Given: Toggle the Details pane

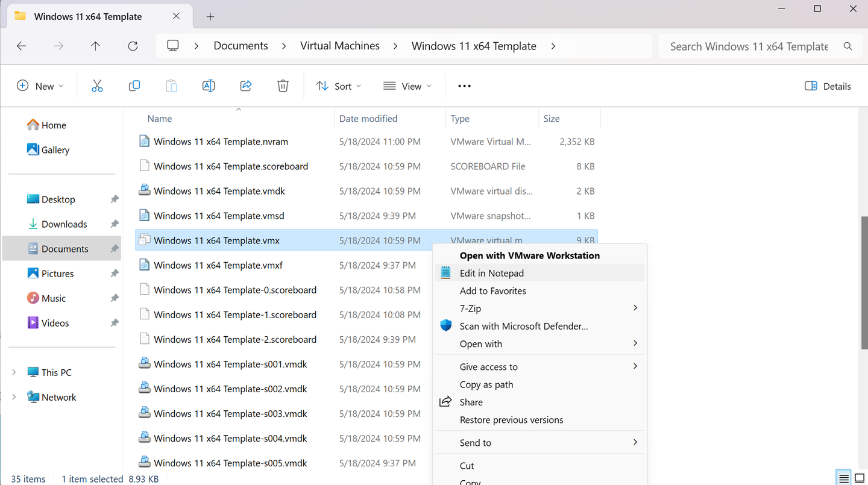Looking at the screenshot, I should [x=827, y=86].
